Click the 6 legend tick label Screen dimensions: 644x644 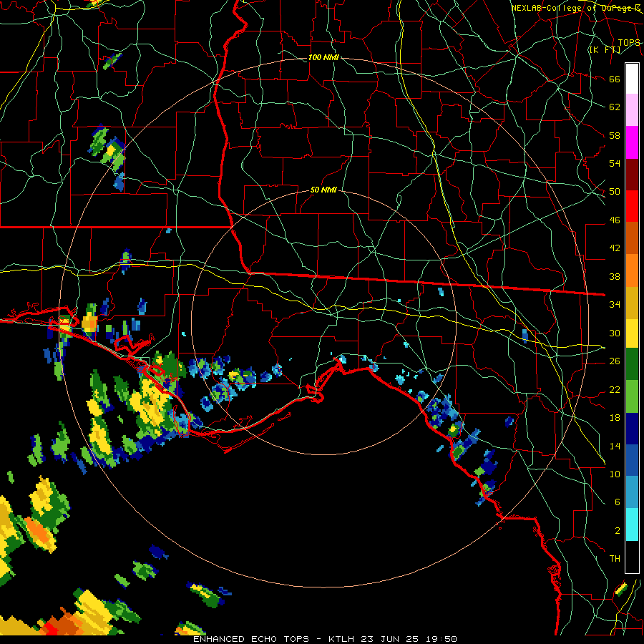click(x=618, y=502)
